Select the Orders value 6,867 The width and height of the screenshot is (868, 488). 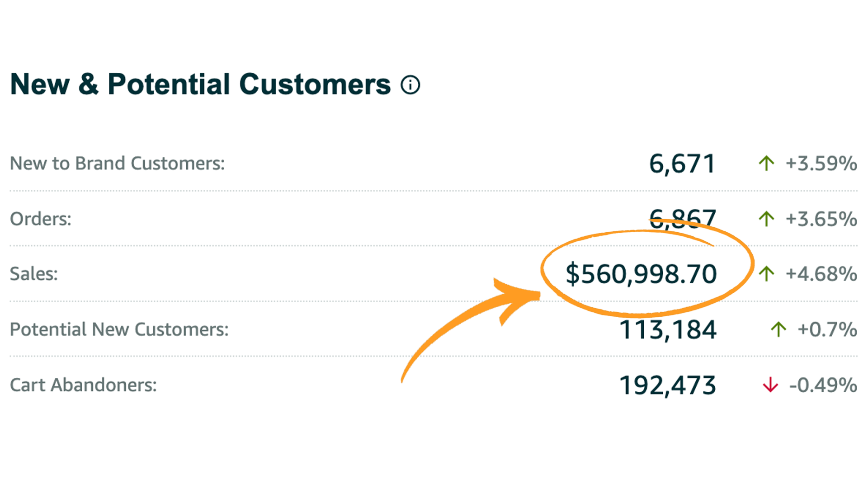[683, 219]
